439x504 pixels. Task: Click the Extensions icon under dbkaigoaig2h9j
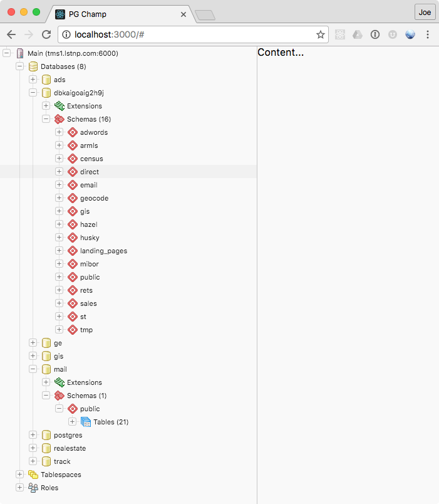point(59,106)
